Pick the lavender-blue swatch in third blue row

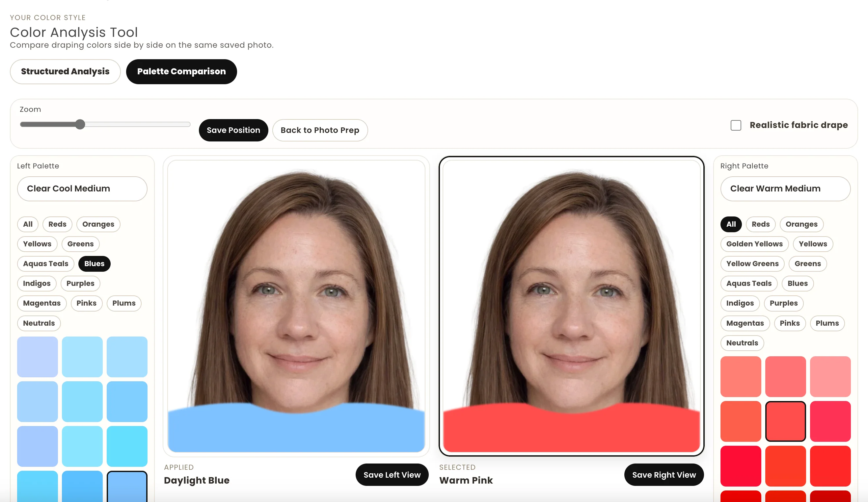(37, 446)
